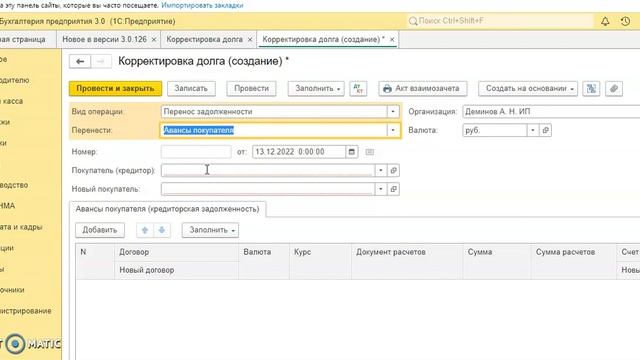This screenshot has width=640, height=360.
Task: Click Договор column header
Action: [x=176, y=252]
